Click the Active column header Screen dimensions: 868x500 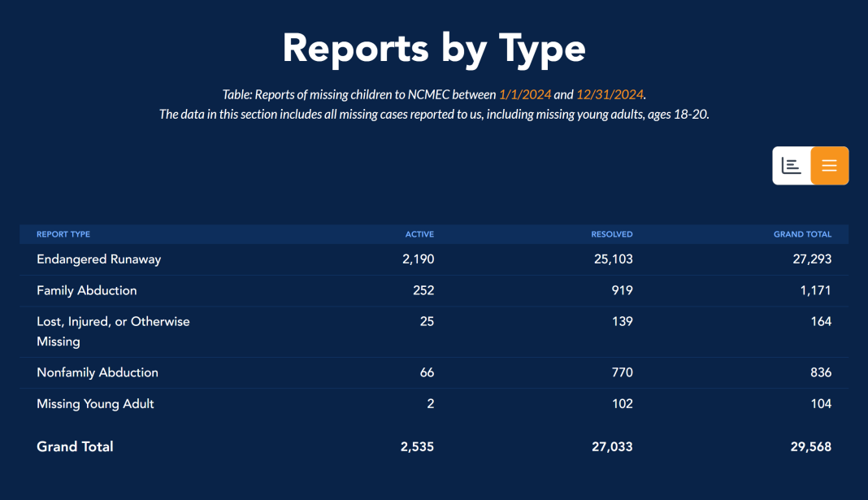tap(419, 234)
